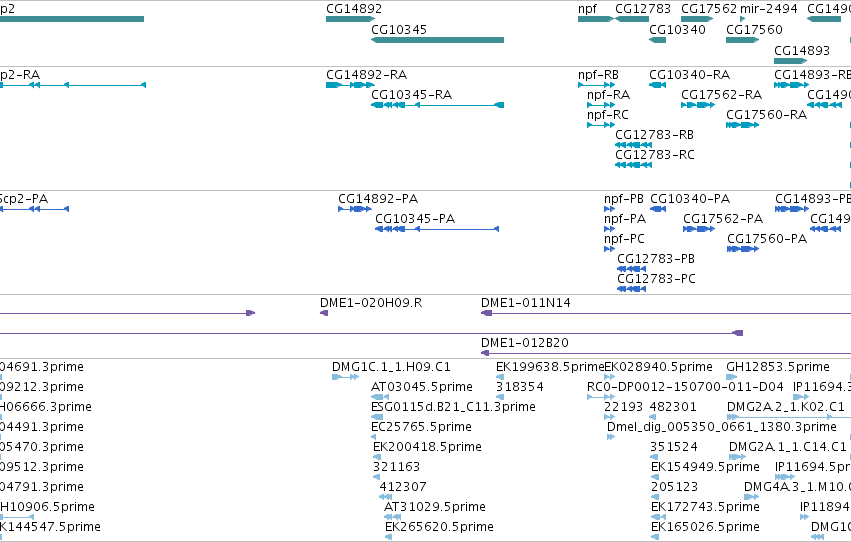Screen dimensions: 851x542
Task: Click protein npf-PB
Action: click(x=609, y=209)
